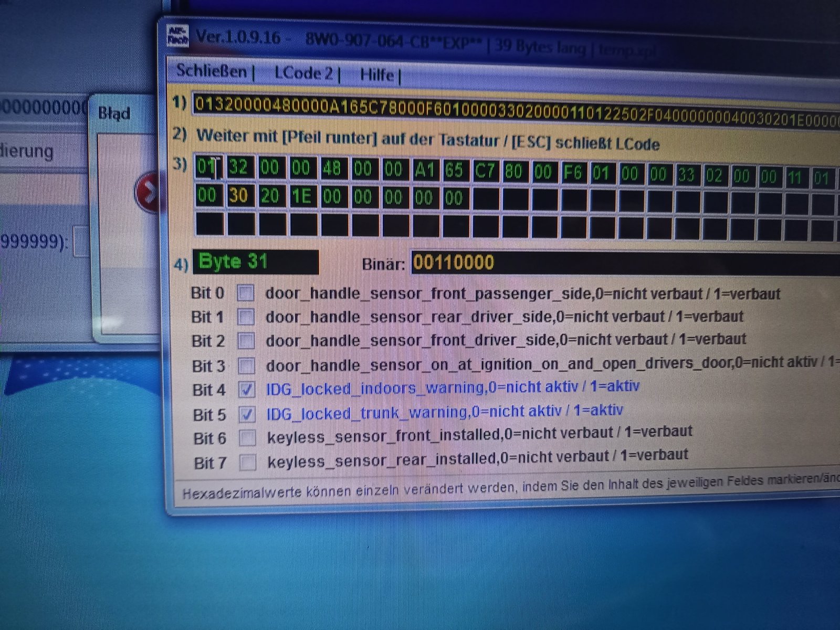Screen dimensions: 840x630
Task: Tick Bit 6 keyless_sensor_front_installed
Action: point(247,438)
